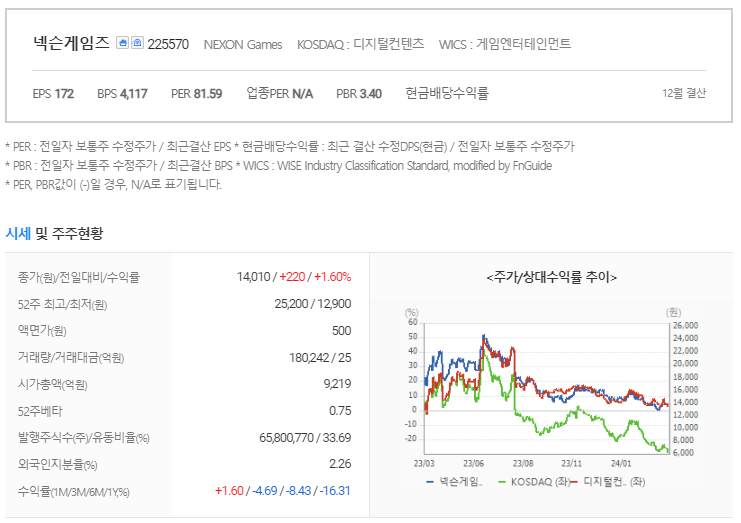
Task: Click the 65,800,770 / 33.69 shares value
Action: (x=305, y=438)
